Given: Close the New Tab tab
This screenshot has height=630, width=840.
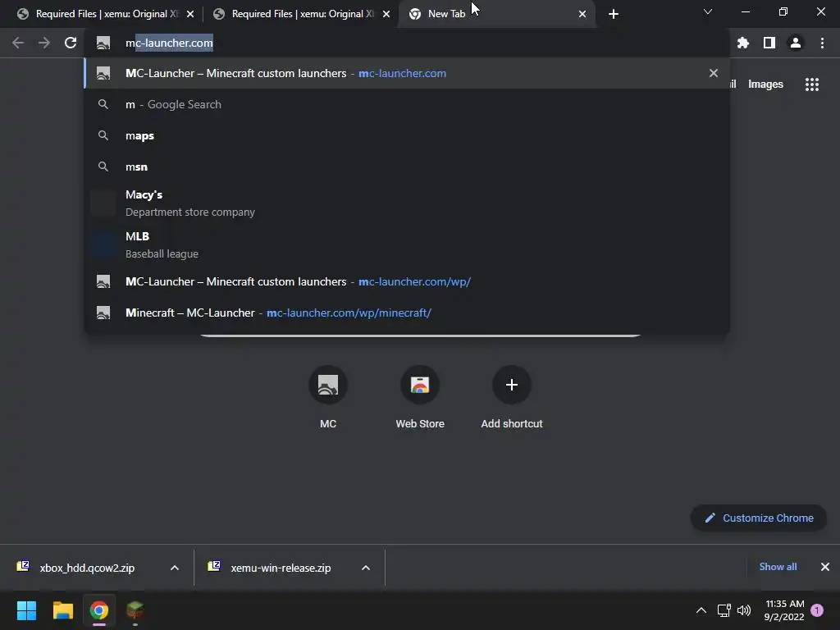Looking at the screenshot, I should pos(582,14).
